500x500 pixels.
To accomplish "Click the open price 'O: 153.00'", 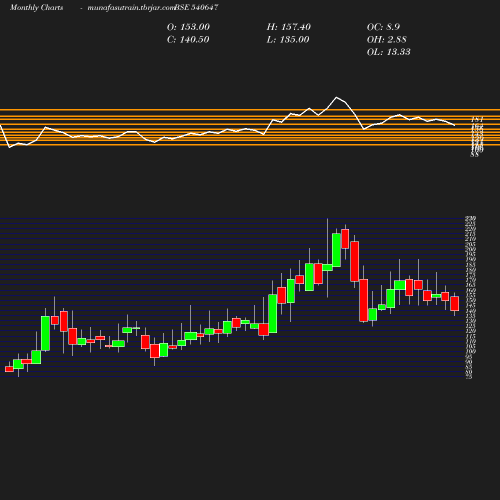I will 188,27.
